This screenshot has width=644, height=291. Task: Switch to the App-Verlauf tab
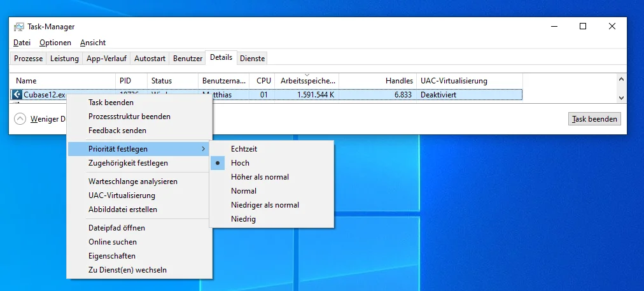point(107,59)
